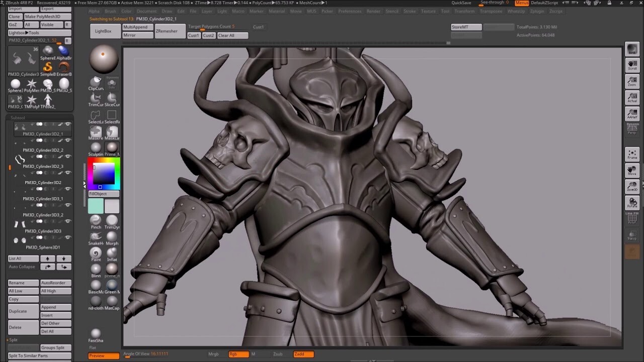This screenshot has width=644, height=362.
Task: Enable Zadd sculpting mode
Action: tap(303, 354)
